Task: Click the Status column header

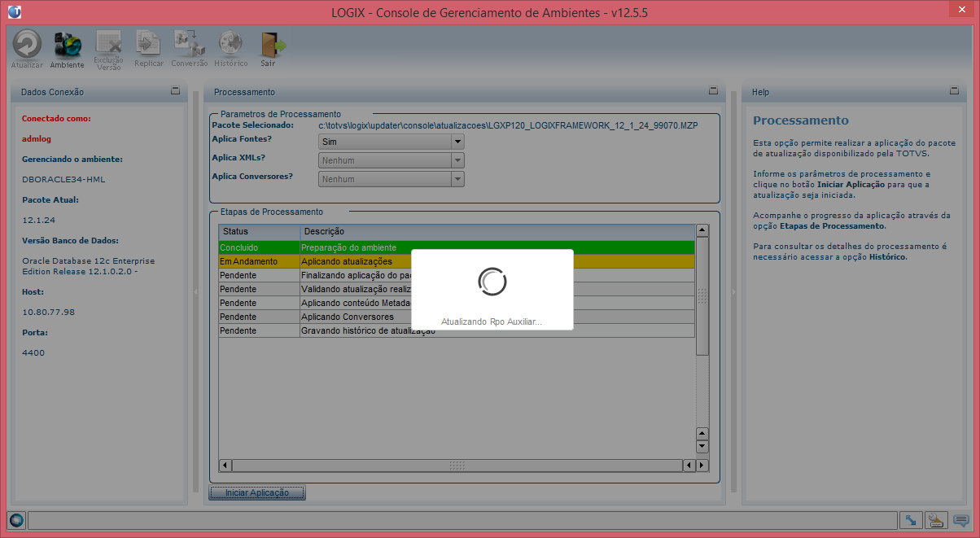Action: [260, 232]
